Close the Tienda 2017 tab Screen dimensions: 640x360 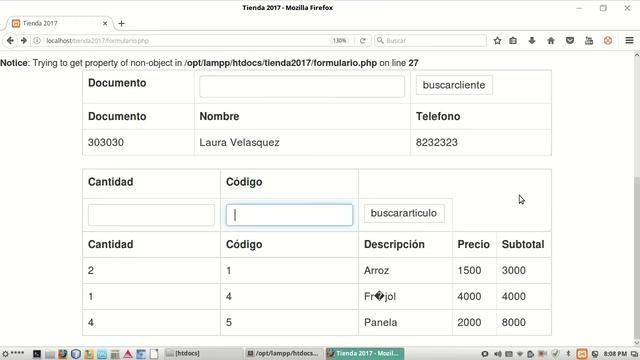105,23
